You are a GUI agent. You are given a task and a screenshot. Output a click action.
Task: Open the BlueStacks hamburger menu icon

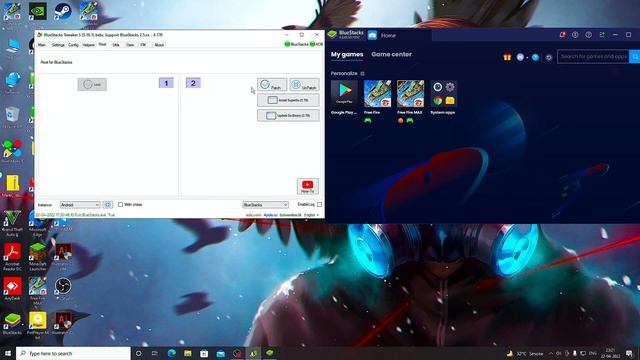[602, 35]
